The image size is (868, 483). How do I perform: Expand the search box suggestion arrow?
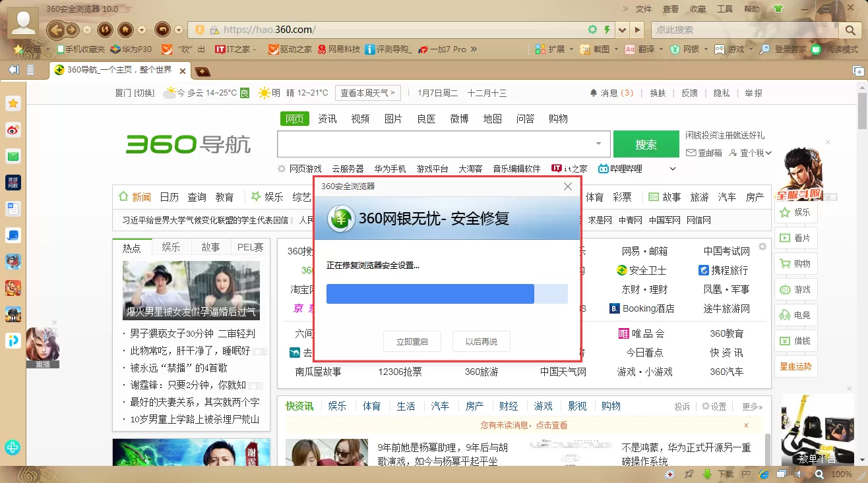598,144
